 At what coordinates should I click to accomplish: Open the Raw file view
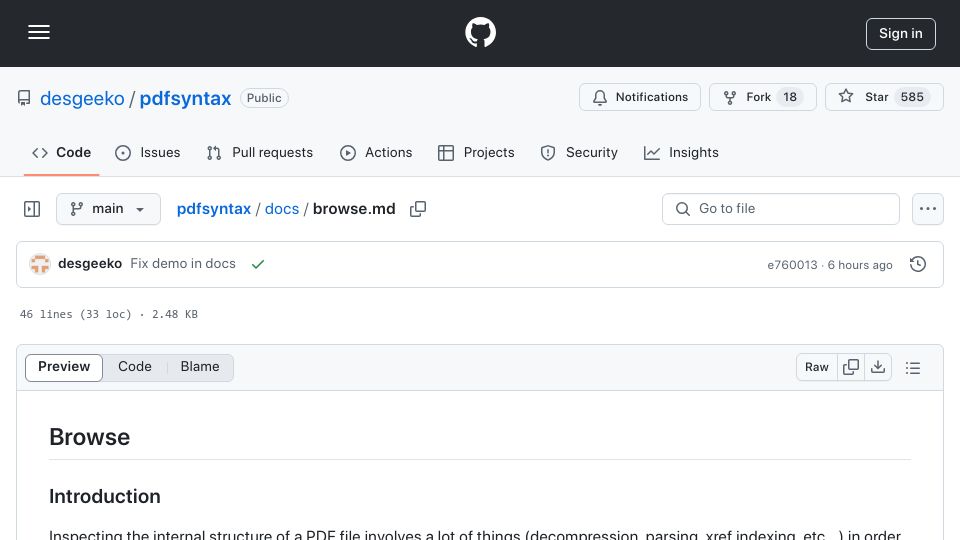pyautogui.click(x=817, y=367)
